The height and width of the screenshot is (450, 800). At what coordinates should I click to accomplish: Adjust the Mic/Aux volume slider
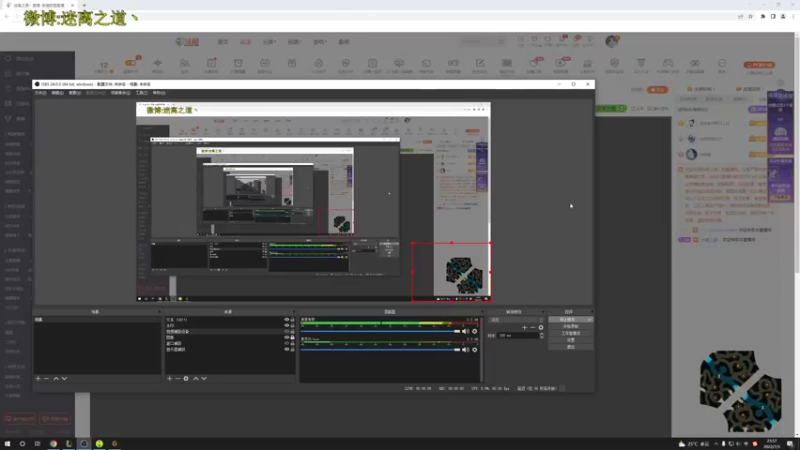pos(381,350)
